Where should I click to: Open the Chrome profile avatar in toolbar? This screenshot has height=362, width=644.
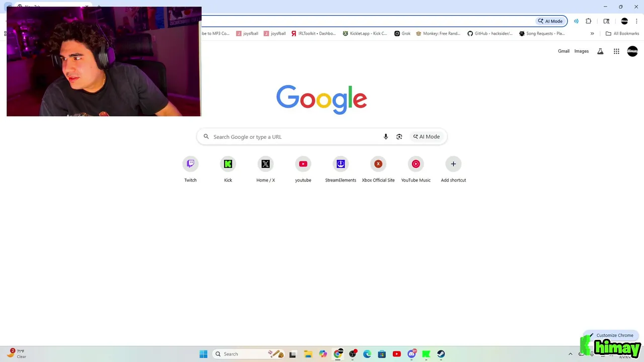[624, 21]
